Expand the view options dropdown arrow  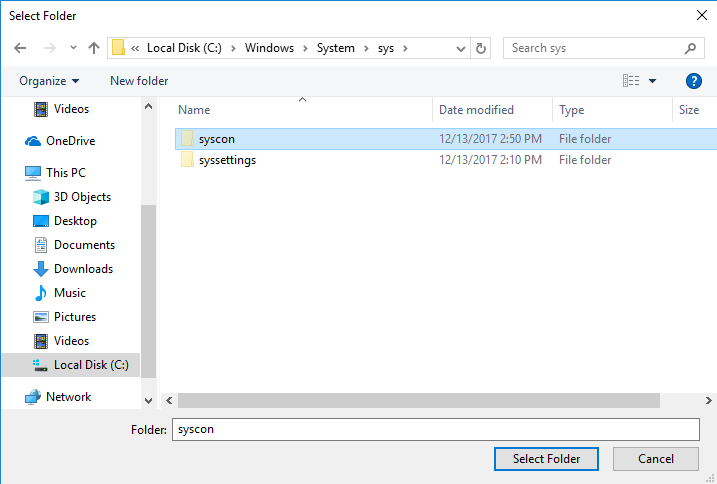653,81
